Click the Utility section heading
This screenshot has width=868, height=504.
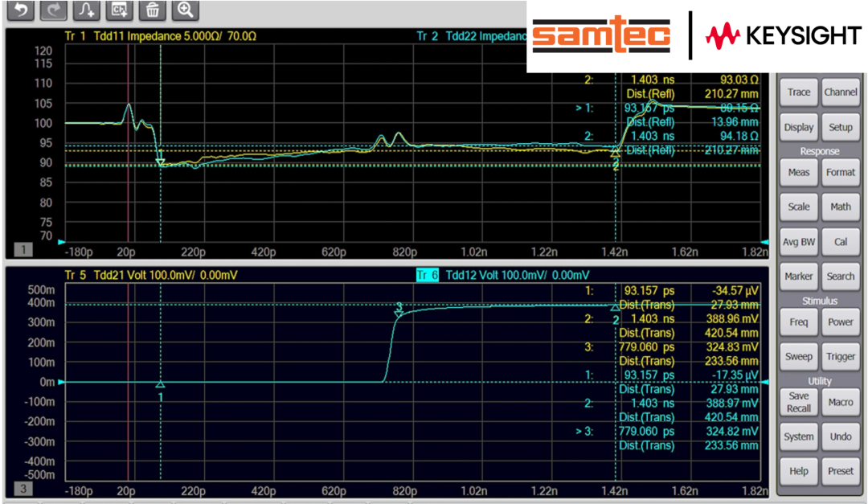[x=819, y=381]
